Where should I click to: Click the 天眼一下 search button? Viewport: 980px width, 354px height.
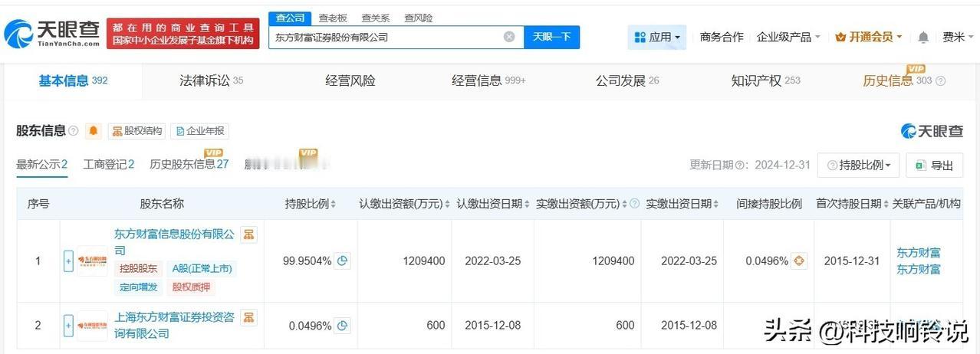tap(552, 37)
